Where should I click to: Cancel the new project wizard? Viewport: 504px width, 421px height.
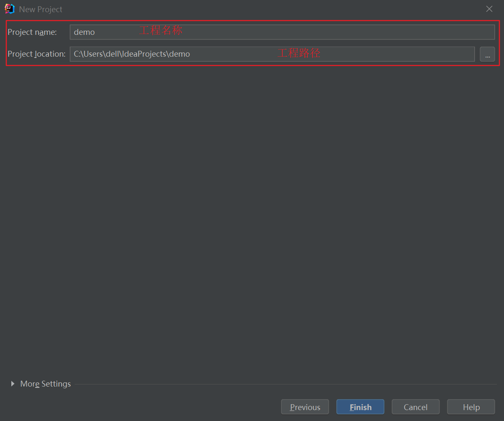[x=416, y=407]
